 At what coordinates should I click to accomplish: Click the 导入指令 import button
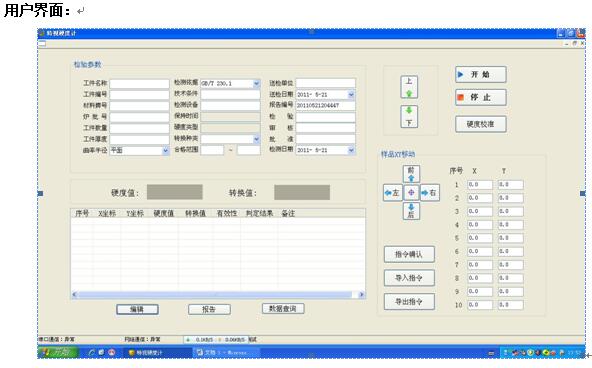(409, 278)
